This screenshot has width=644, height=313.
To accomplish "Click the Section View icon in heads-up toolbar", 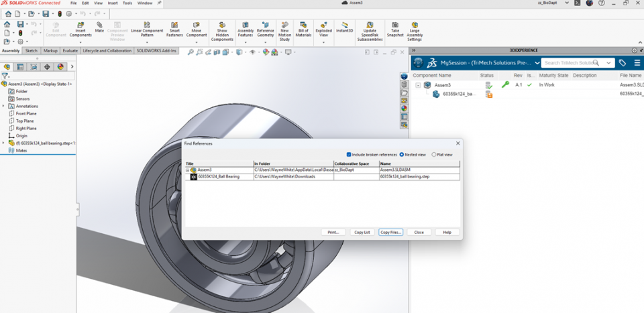I will [217, 52].
